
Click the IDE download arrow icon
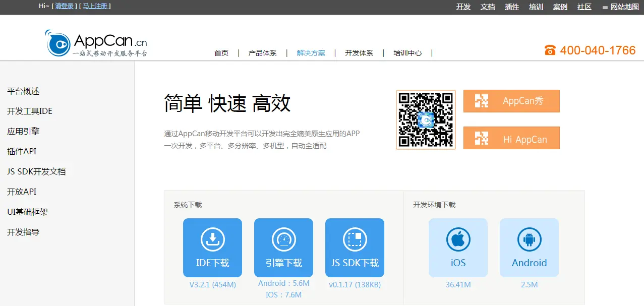click(213, 239)
